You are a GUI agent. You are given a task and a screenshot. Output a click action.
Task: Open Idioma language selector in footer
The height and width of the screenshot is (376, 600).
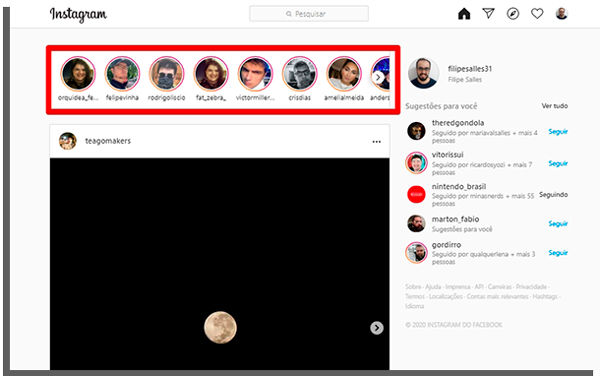point(414,306)
